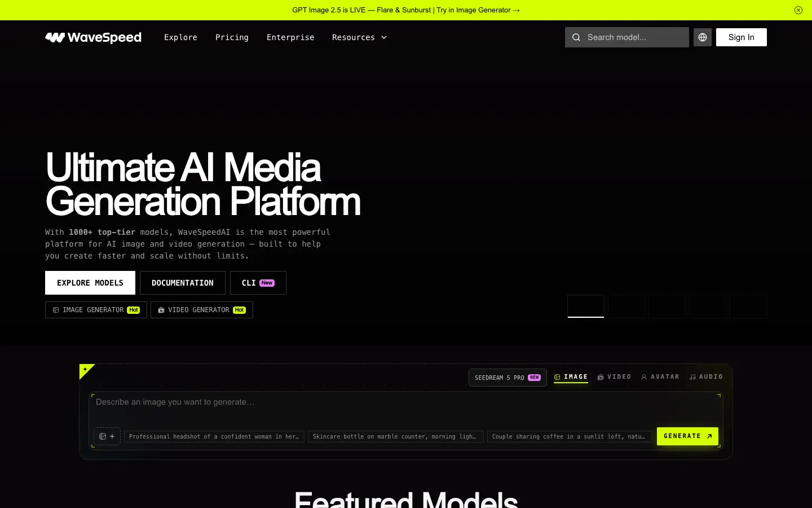
Task: Click the Search model field
Action: click(627, 37)
